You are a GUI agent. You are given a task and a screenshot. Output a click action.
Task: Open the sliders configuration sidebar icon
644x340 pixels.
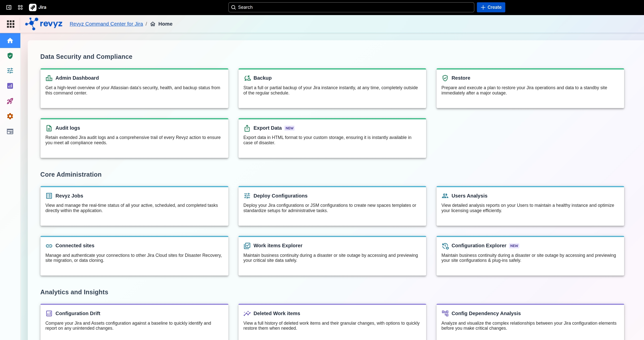pyautogui.click(x=10, y=71)
